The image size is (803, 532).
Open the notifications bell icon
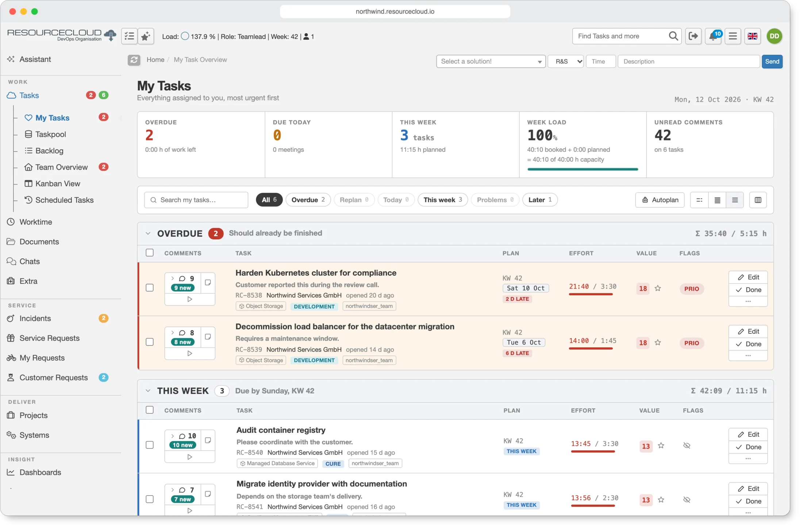[x=713, y=36]
